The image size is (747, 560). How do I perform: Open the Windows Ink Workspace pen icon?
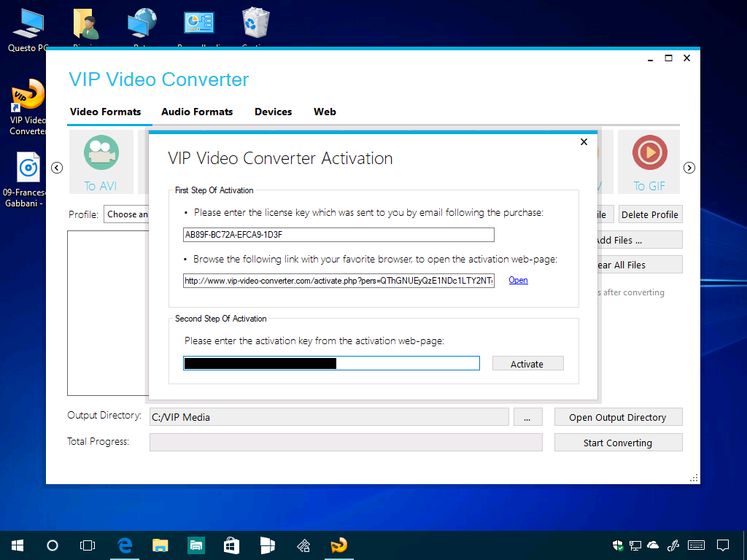pos(673,545)
